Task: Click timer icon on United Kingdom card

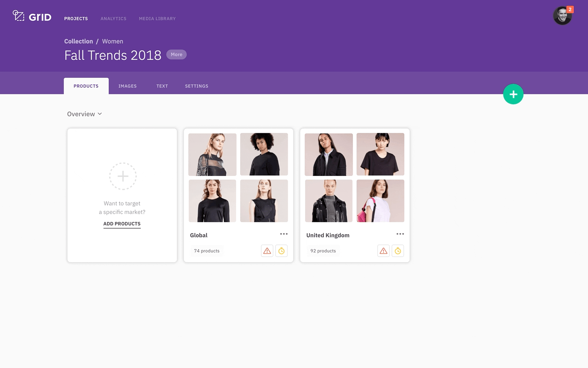Action: (x=398, y=251)
